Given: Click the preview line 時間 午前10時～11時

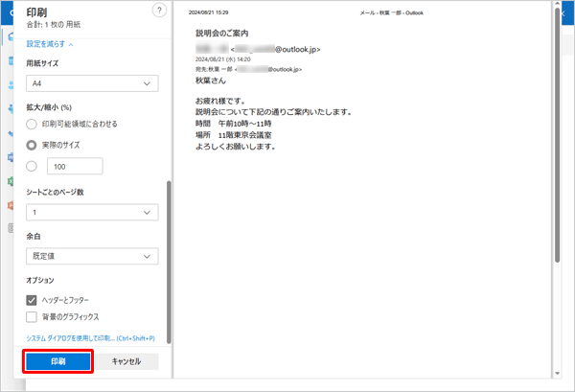Looking at the screenshot, I should [234, 124].
